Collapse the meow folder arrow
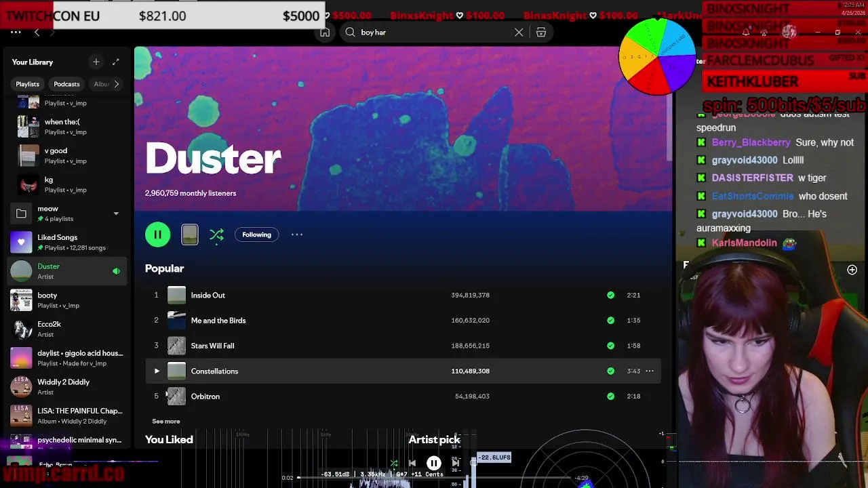 [116, 213]
